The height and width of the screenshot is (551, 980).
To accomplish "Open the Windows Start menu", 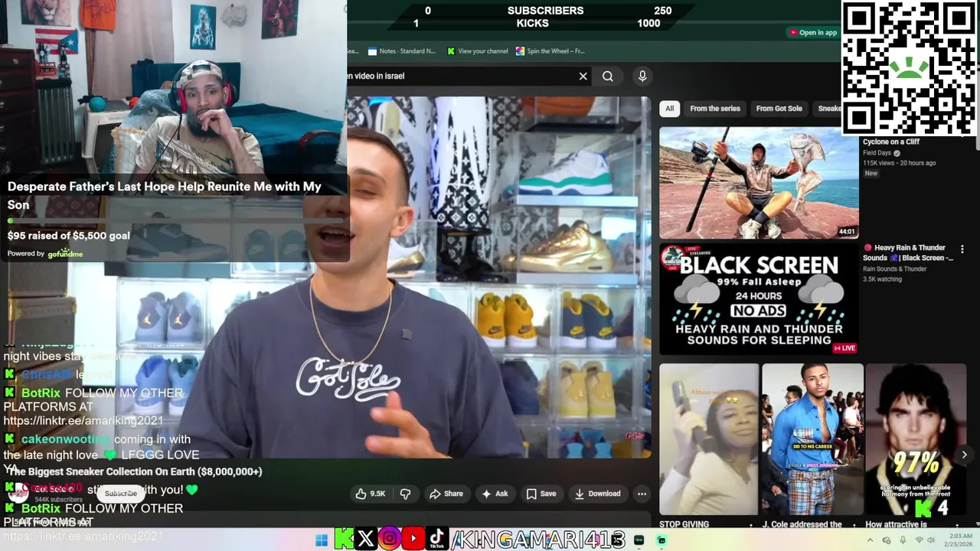I will [x=322, y=540].
